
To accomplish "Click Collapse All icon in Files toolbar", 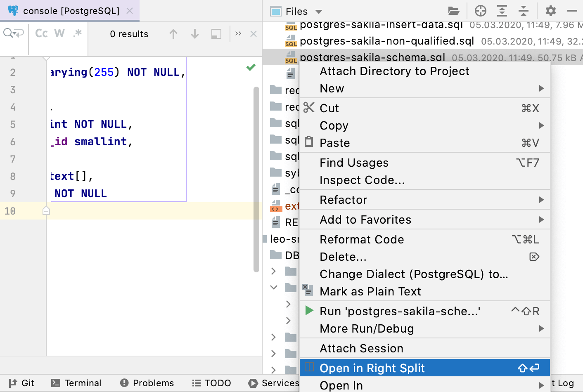I will click(523, 11).
